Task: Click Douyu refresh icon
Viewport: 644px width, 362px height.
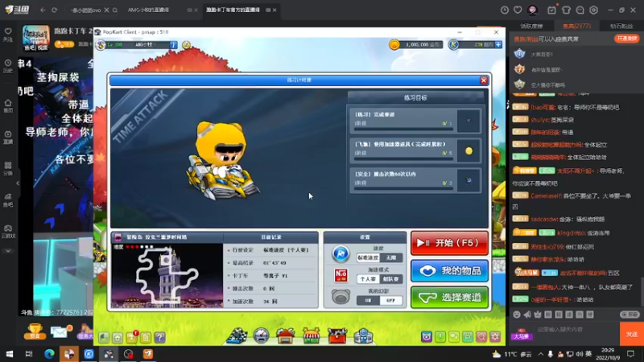Action: click(54, 10)
